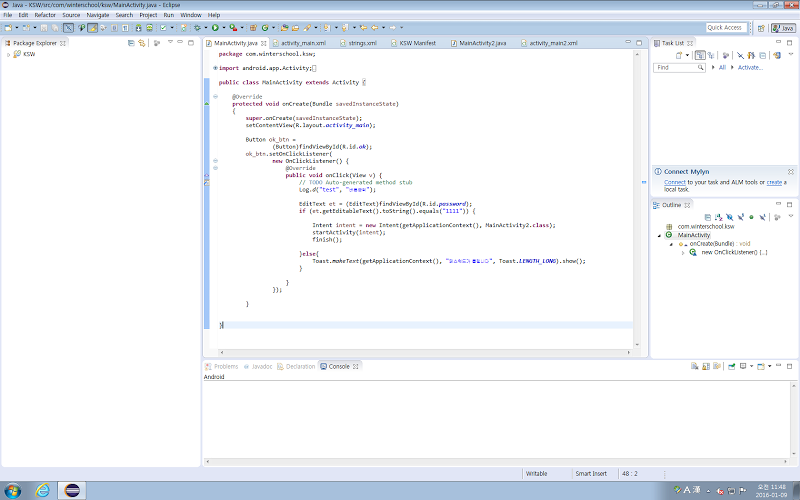The width and height of the screenshot is (800, 500).
Task: Open the Source menu
Action: [x=71, y=15]
